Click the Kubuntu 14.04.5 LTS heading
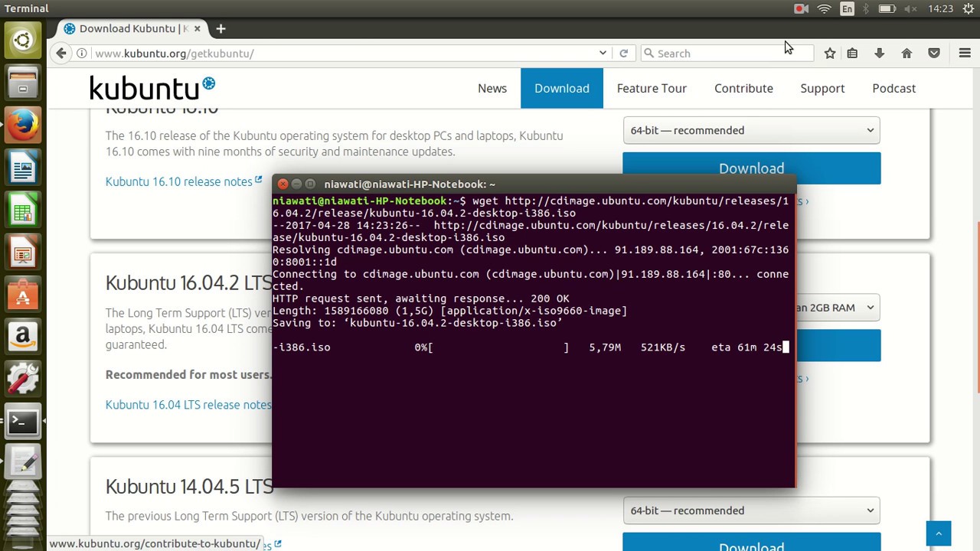The width and height of the screenshot is (980, 551). (x=189, y=486)
